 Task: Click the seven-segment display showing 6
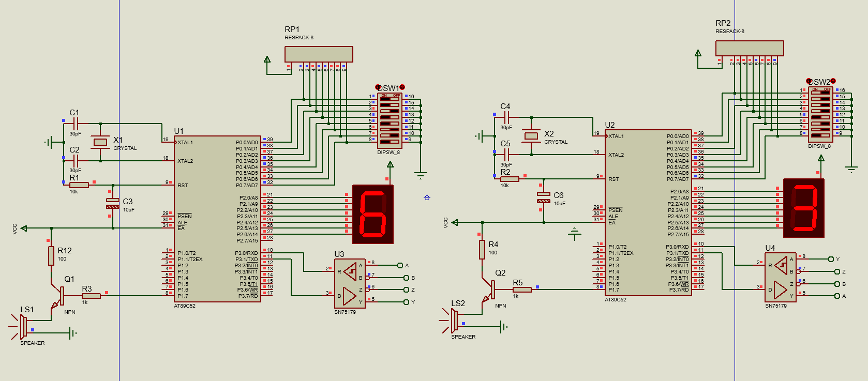(x=373, y=214)
